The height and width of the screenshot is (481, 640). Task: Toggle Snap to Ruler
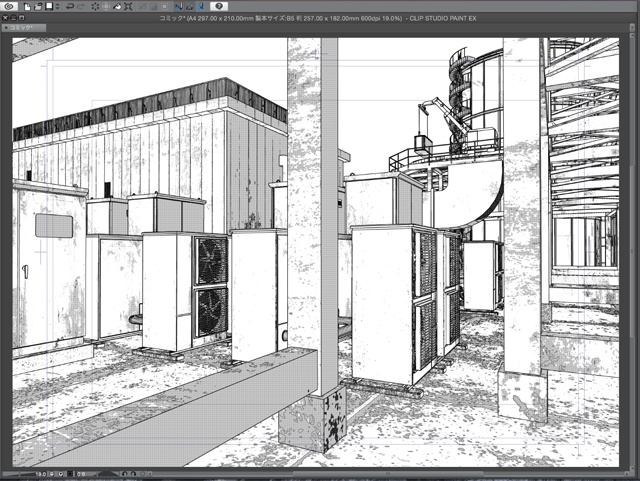coord(179,7)
